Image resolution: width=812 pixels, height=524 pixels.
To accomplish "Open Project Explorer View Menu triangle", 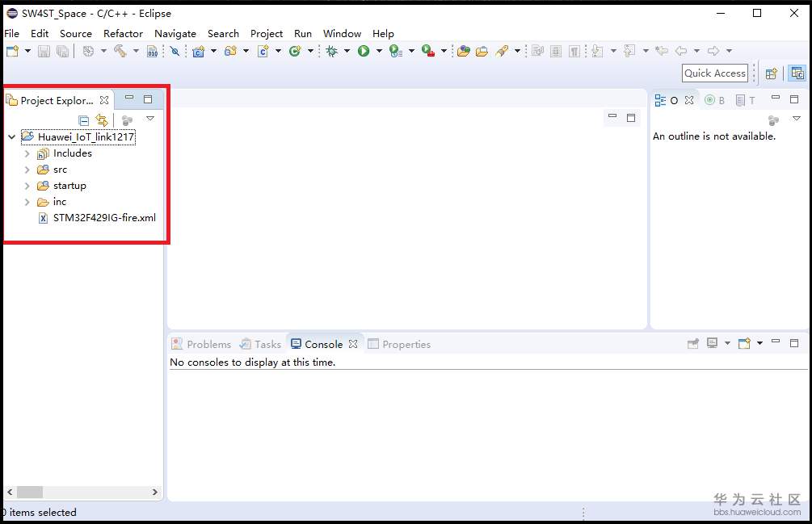I will [x=150, y=119].
